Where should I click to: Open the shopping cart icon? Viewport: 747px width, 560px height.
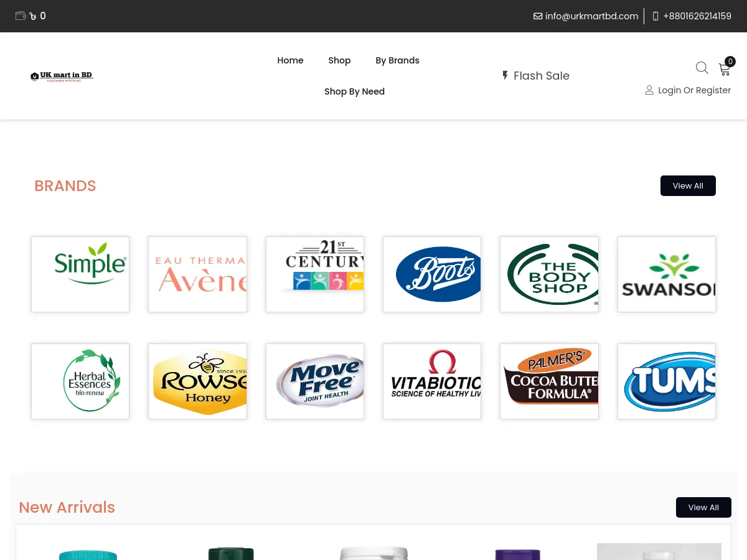tap(725, 69)
